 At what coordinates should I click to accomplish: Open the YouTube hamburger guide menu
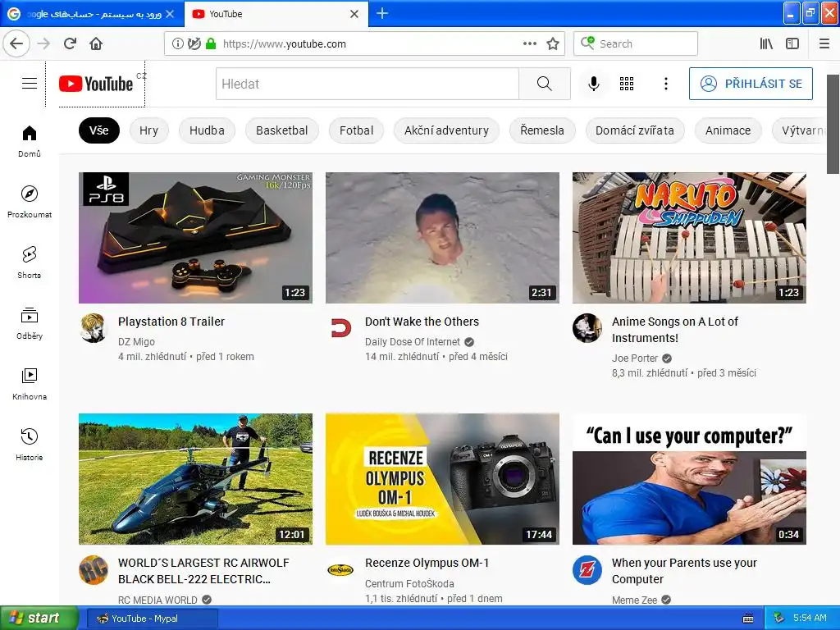30,84
